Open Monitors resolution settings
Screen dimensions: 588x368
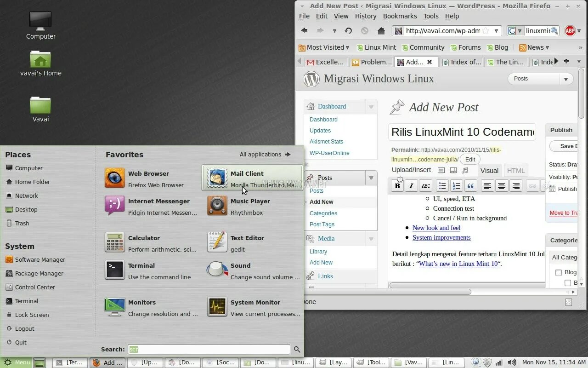tap(151, 307)
